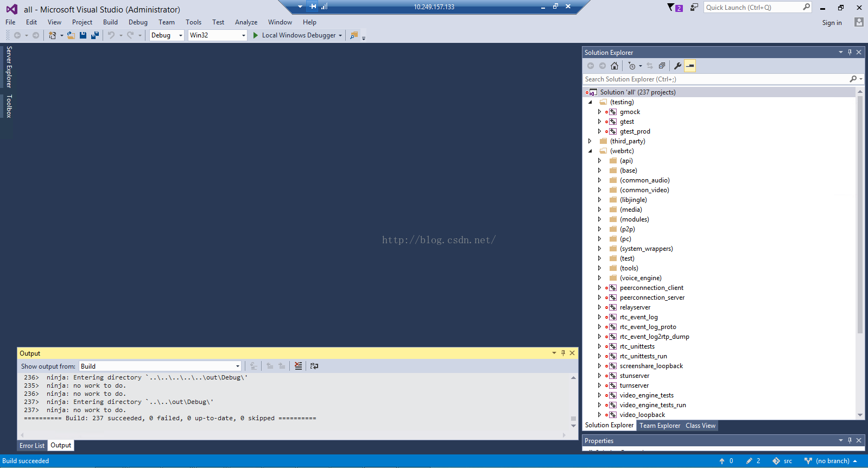Click the green Start debugging arrow
Image resolution: width=868 pixels, height=468 pixels.
click(255, 35)
